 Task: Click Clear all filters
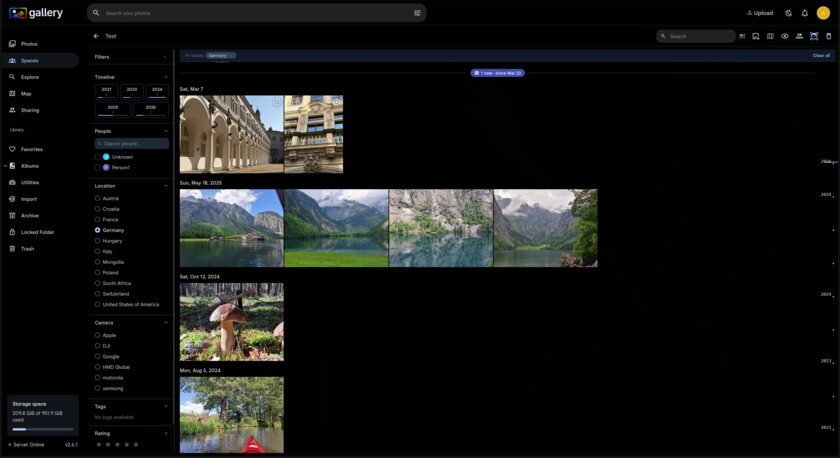821,56
